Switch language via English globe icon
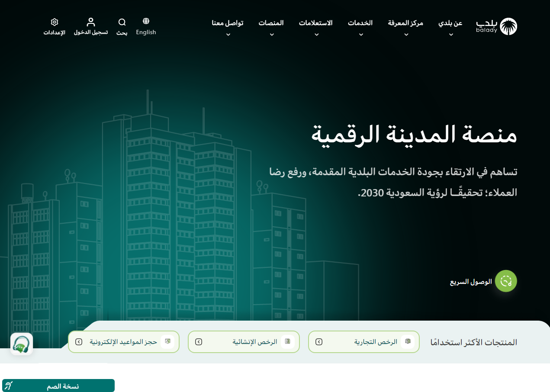 click(146, 21)
